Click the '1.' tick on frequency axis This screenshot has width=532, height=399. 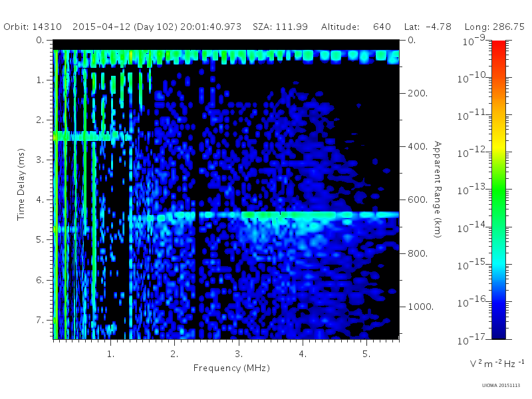pyautogui.click(x=110, y=354)
